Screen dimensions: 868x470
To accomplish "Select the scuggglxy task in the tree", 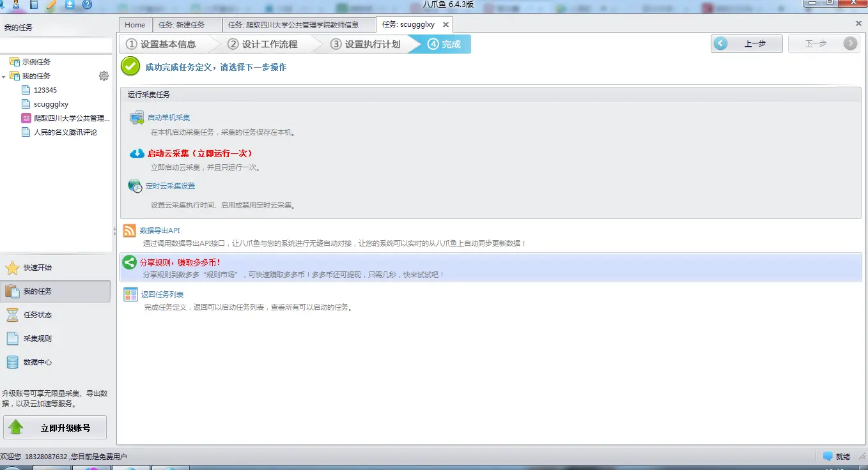I will coord(51,104).
